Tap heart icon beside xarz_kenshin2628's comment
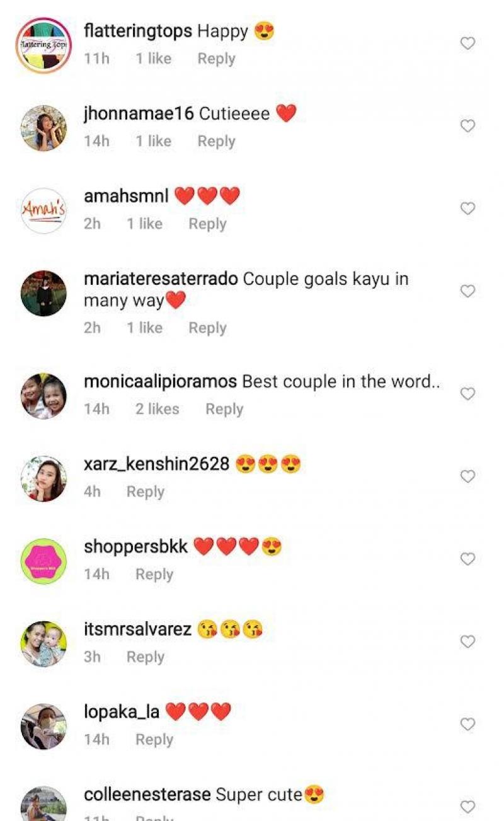 [x=467, y=476]
